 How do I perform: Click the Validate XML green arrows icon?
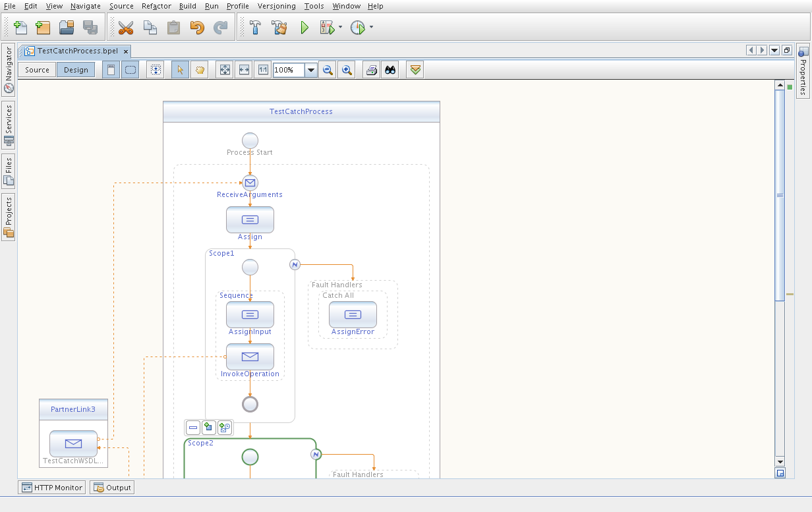click(x=415, y=70)
